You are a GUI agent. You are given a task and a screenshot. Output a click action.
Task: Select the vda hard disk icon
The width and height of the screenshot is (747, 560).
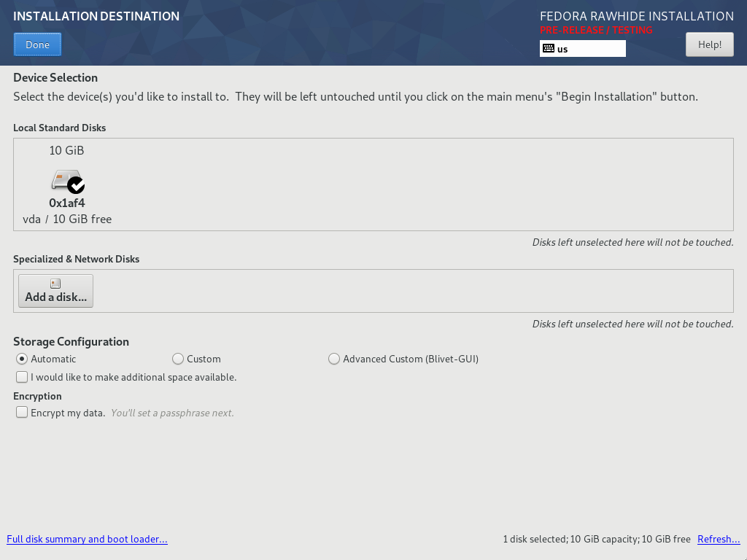coord(68,182)
